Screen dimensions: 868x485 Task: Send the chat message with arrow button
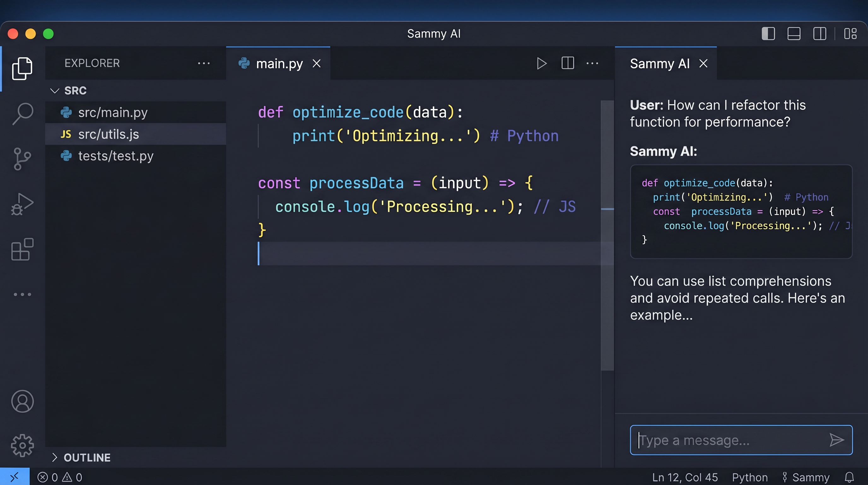tap(837, 440)
